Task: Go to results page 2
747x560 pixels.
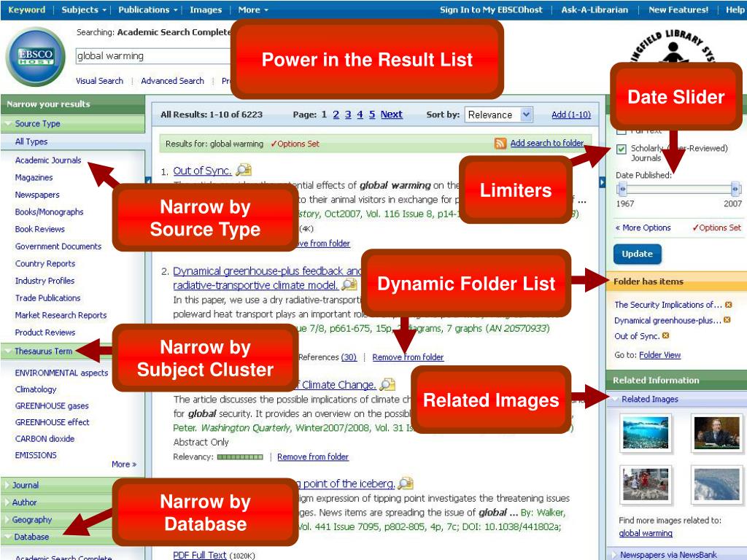Action: [336, 114]
